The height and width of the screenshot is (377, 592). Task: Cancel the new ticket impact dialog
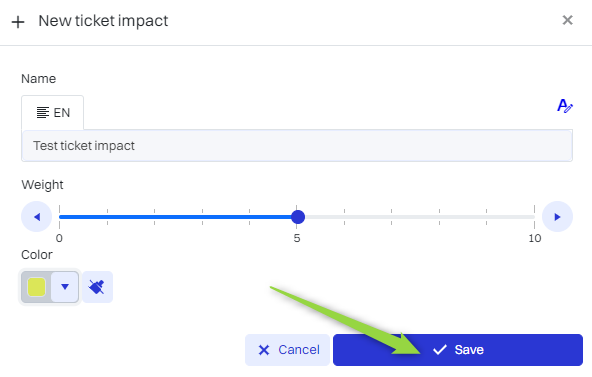click(287, 350)
